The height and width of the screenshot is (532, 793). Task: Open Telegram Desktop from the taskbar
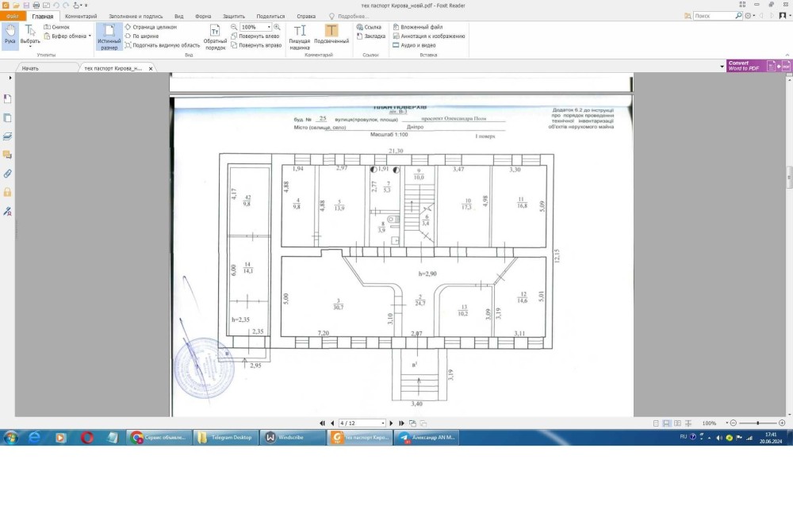click(x=227, y=438)
